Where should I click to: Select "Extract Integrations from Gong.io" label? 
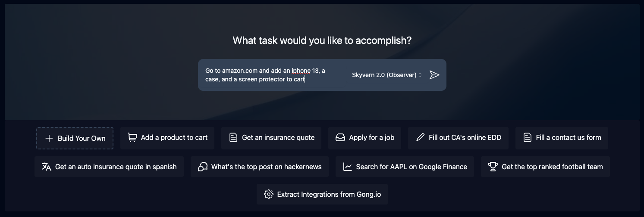coord(329,194)
